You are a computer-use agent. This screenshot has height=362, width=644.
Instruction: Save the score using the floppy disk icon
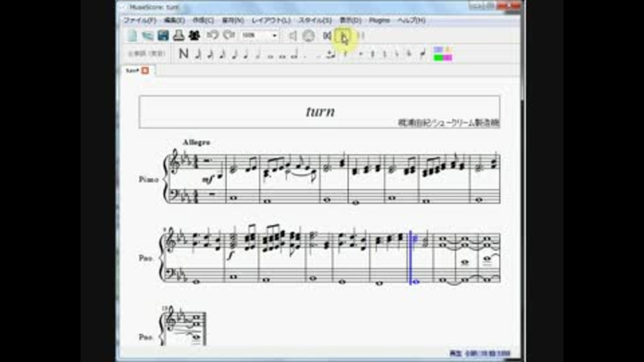click(x=163, y=36)
